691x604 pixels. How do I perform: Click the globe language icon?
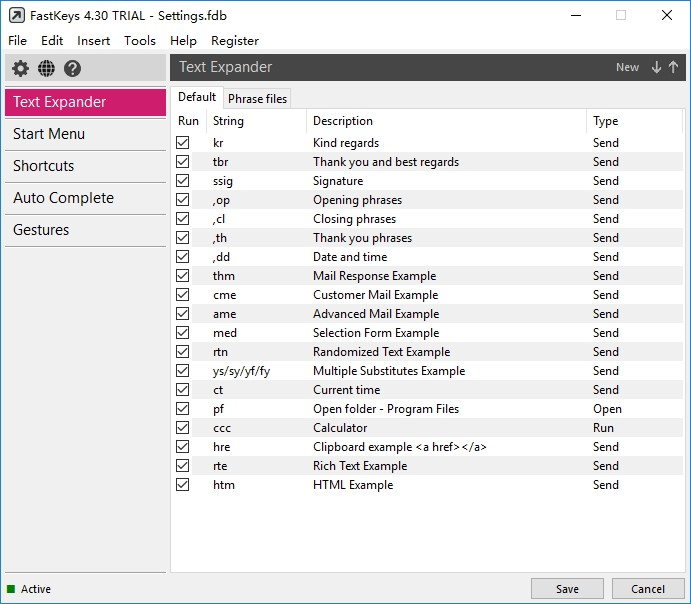(x=46, y=69)
